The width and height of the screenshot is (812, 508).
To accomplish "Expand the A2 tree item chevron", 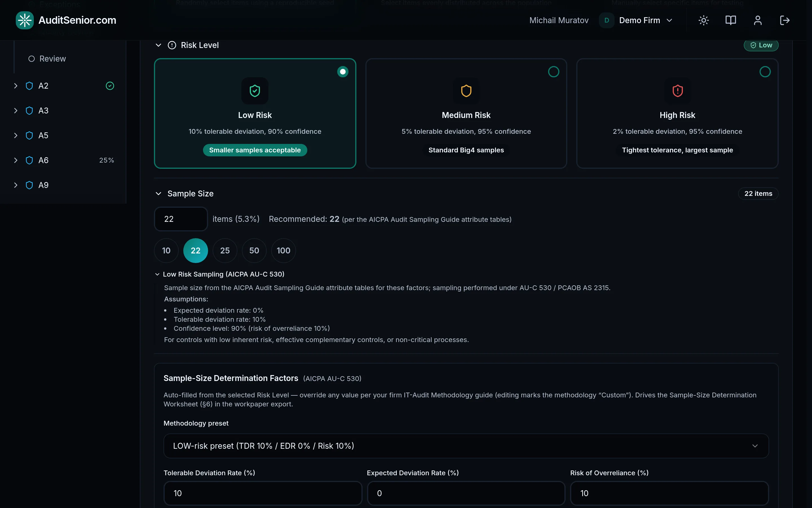I will pos(16,86).
